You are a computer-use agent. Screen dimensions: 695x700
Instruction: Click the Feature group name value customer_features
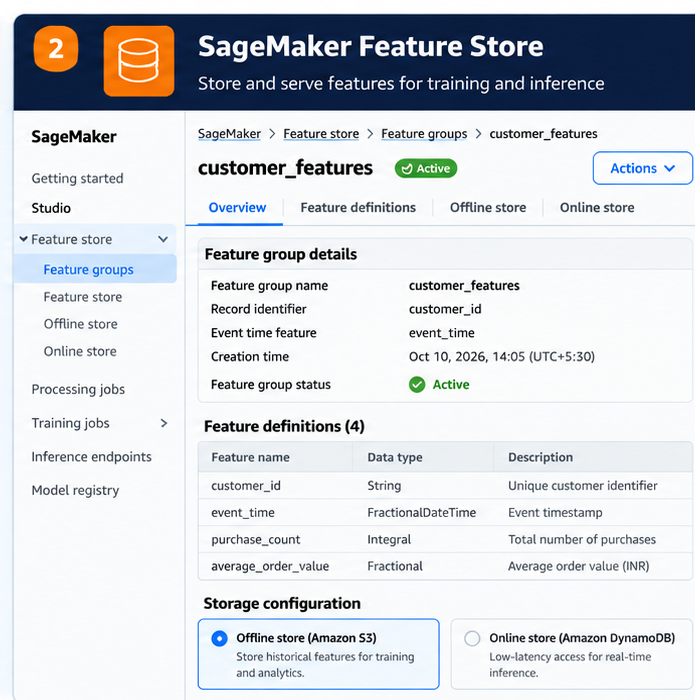(464, 286)
